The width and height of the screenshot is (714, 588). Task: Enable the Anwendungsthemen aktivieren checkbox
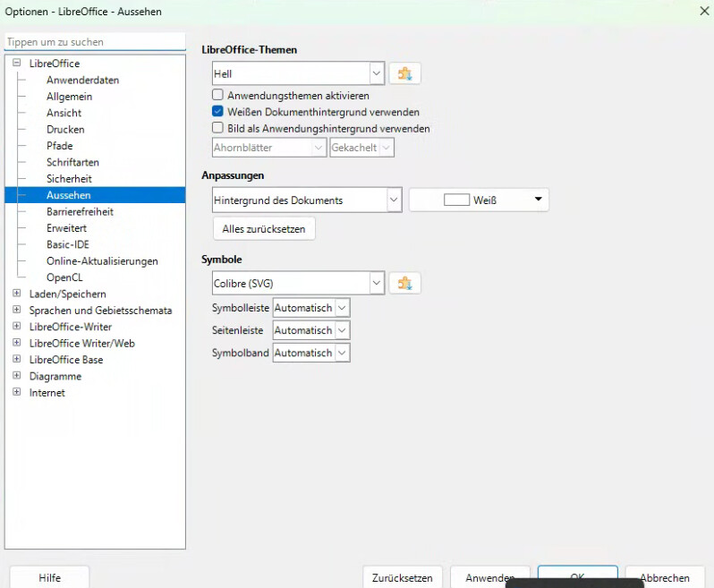217,95
